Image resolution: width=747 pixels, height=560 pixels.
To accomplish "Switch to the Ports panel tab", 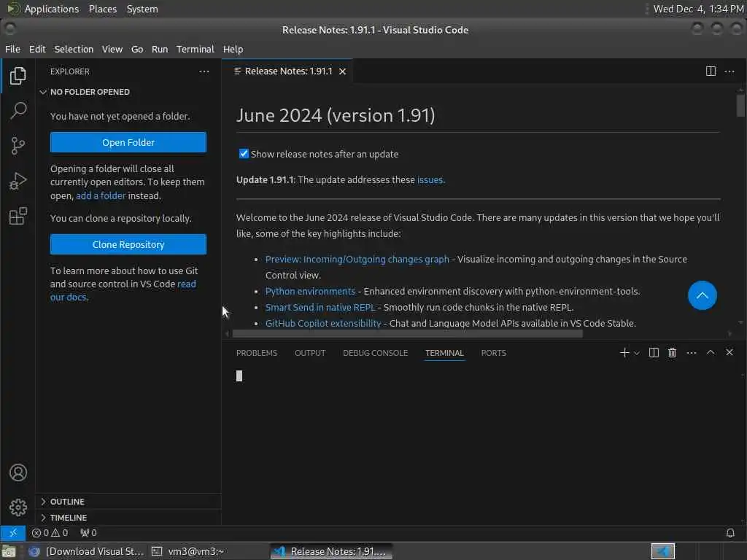I will point(494,353).
